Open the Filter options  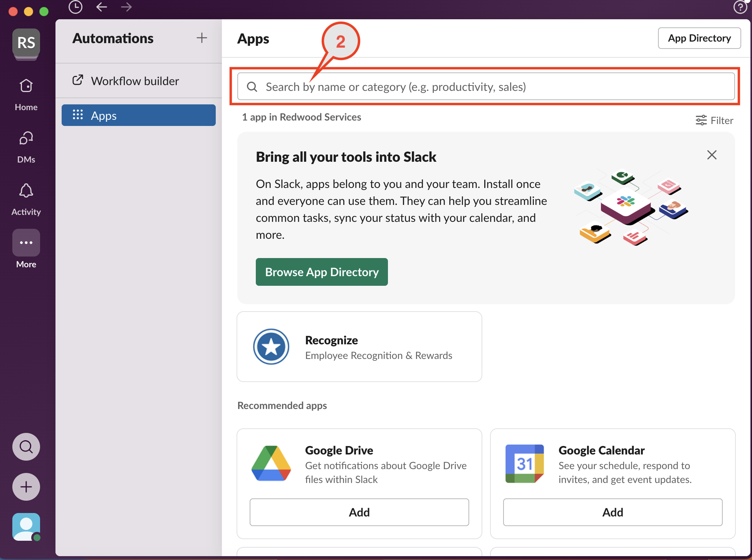(714, 121)
